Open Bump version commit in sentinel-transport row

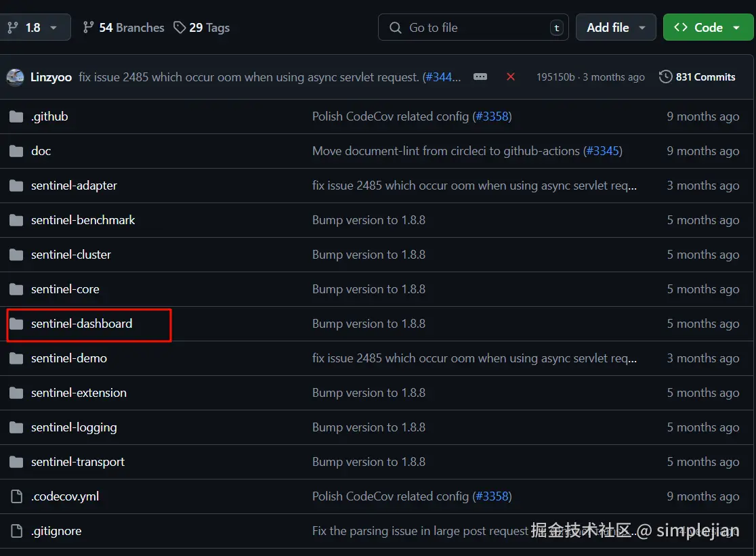click(x=369, y=462)
